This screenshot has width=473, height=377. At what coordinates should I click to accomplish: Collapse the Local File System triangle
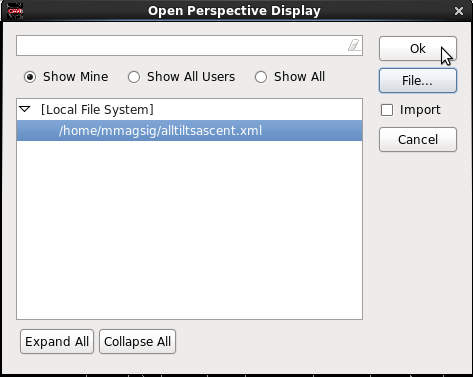tap(25, 109)
